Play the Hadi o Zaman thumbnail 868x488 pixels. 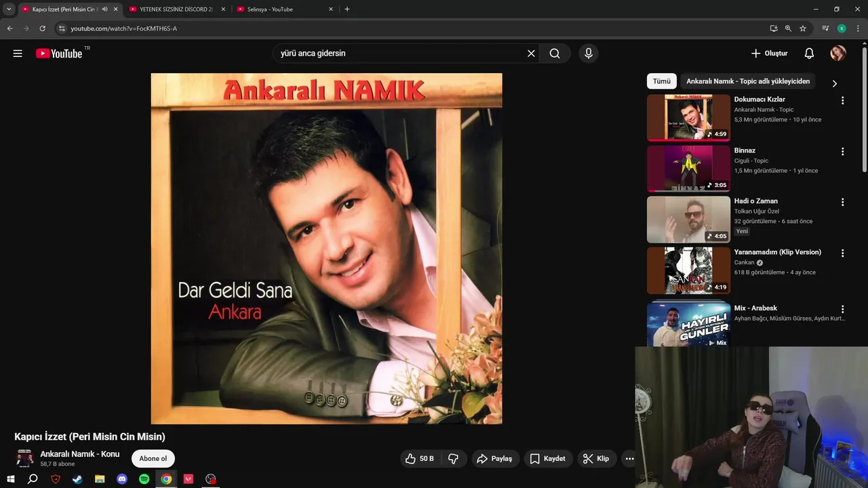coord(688,220)
